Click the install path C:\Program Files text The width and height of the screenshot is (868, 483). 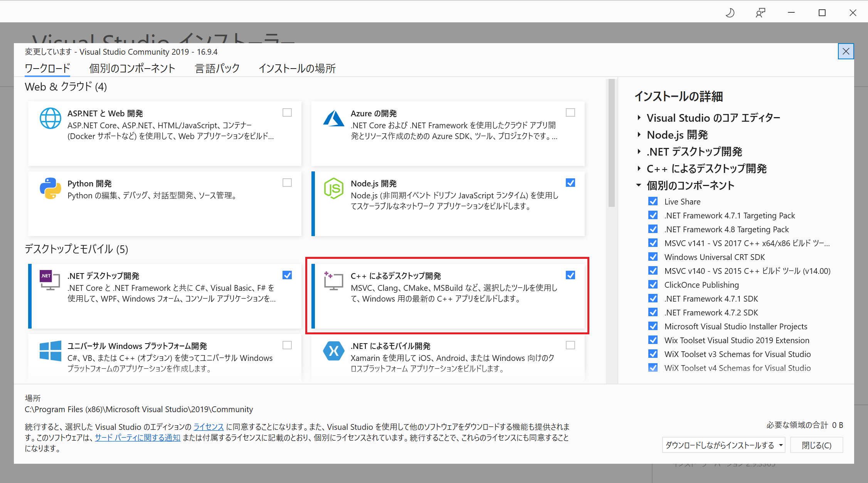pos(139,409)
